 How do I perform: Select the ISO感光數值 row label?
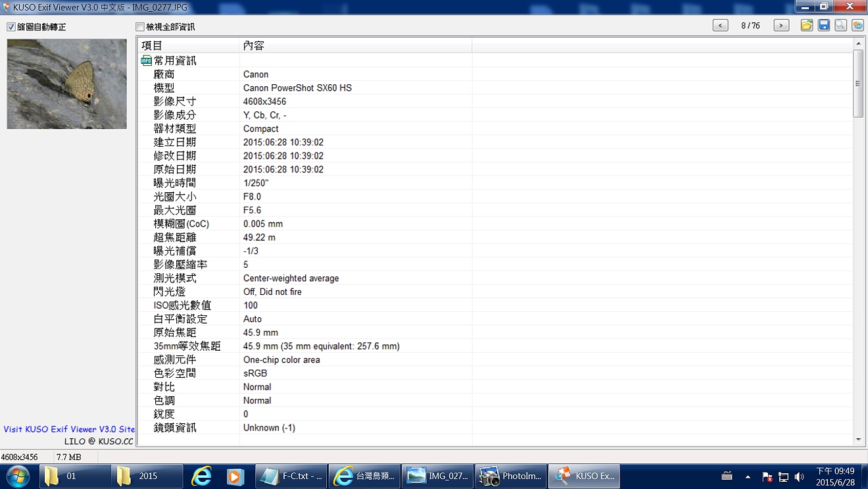pos(183,305)
